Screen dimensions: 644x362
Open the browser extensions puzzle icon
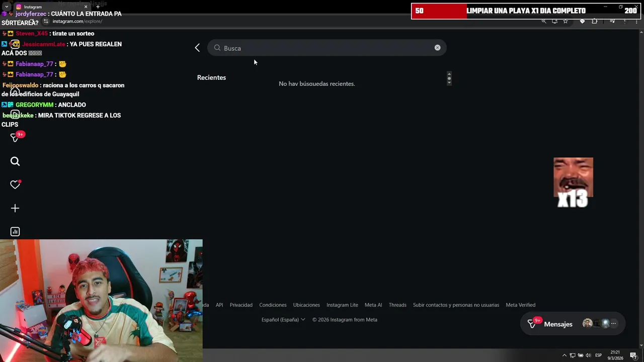595,21
